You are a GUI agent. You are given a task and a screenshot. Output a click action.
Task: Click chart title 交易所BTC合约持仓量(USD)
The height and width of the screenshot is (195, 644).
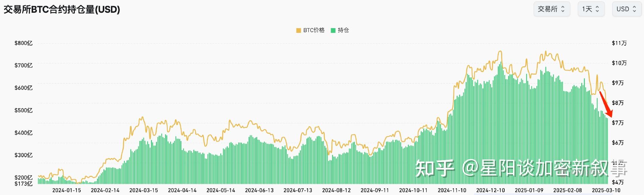click(x=62, y=9)
